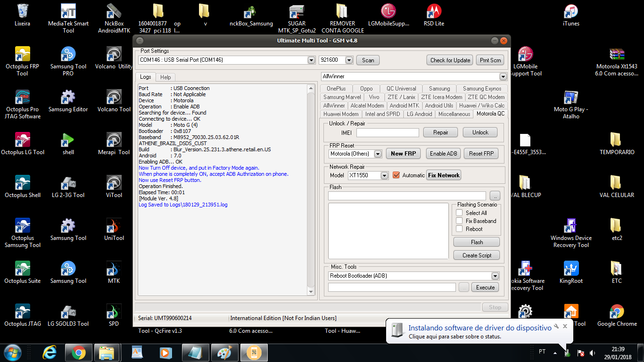Viewport: 644px width, 362px height.
Task: Open the Motorola Xt1543 archive icon
Action: 617,61
